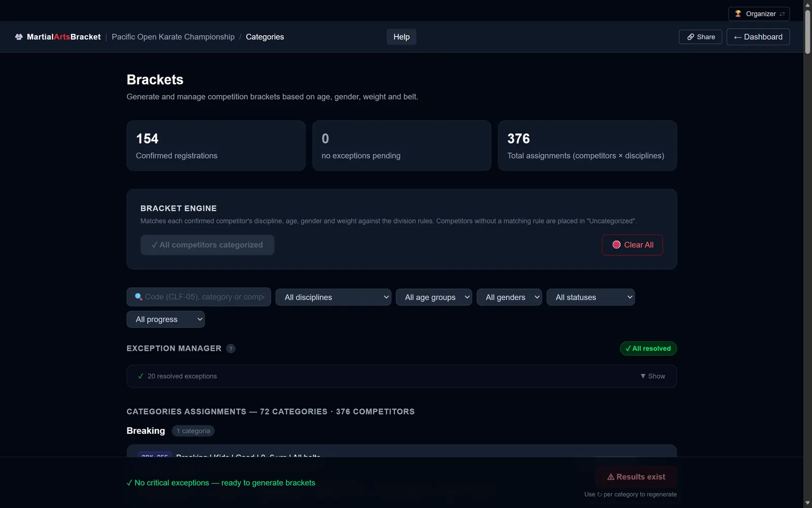This screenshot has height=508, width=812.
Task: Click the 1 categoria badge
Action: pos(193,431)
